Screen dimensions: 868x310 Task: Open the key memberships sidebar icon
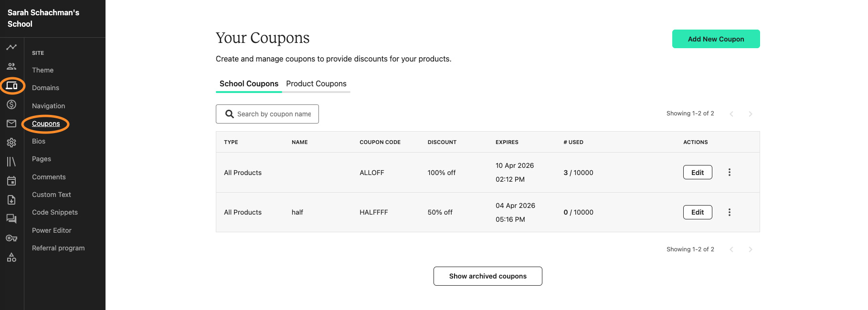tap(11, 238)
